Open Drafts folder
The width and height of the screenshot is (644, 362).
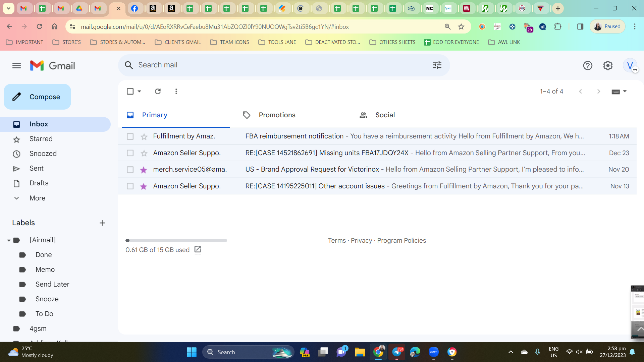click(x=55, y=183)
